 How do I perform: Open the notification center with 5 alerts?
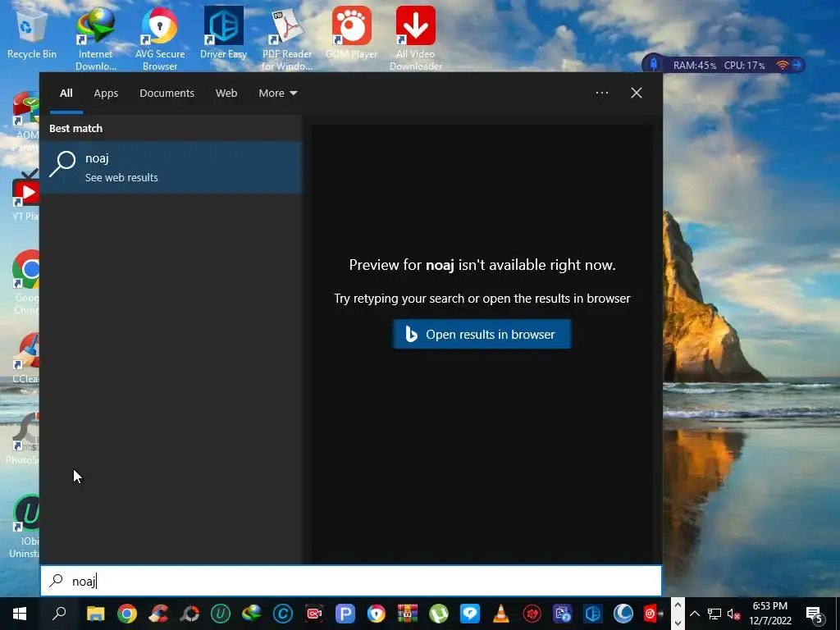click(x=815, y=614)
